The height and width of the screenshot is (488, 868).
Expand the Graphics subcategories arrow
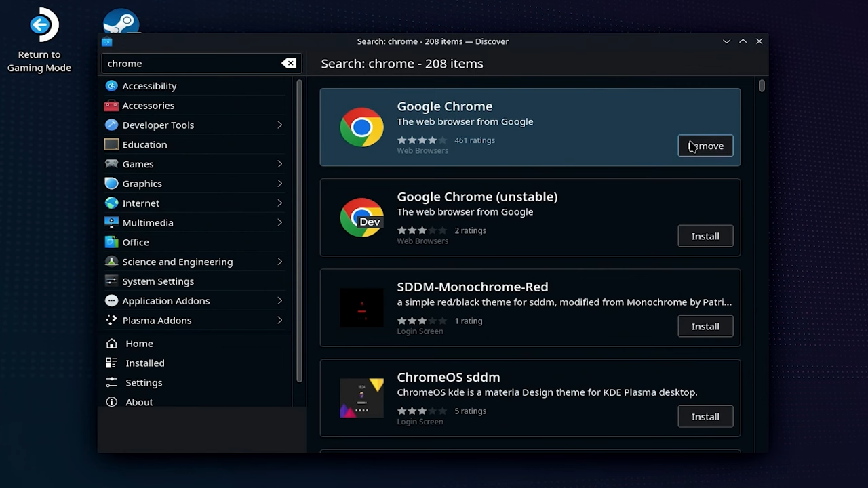click(280, 184)
